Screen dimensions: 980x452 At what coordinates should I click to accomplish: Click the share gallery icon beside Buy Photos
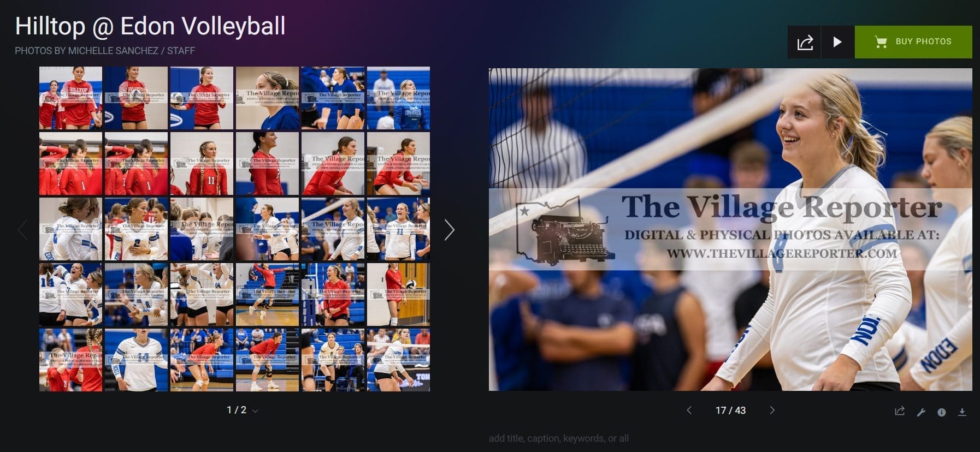(804, 42)
